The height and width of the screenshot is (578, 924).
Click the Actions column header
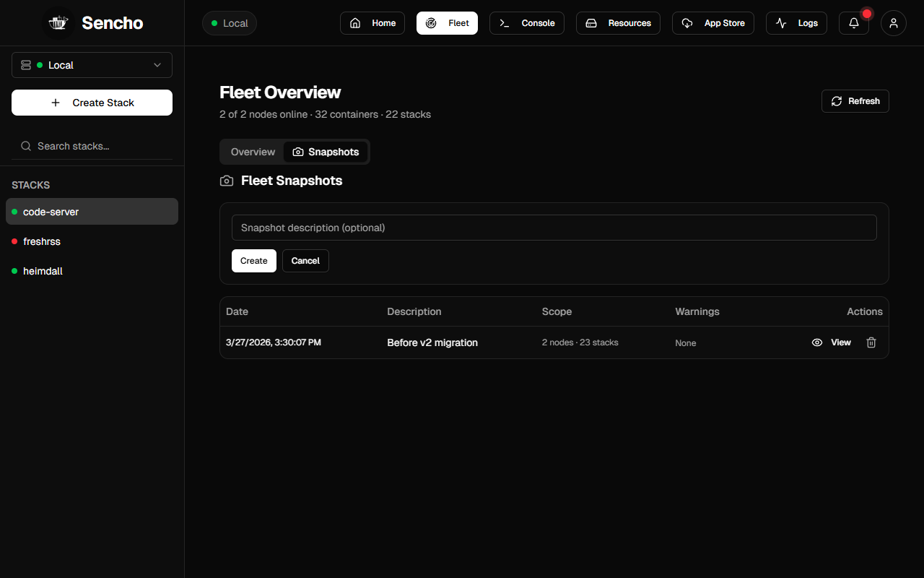[865, 311]
